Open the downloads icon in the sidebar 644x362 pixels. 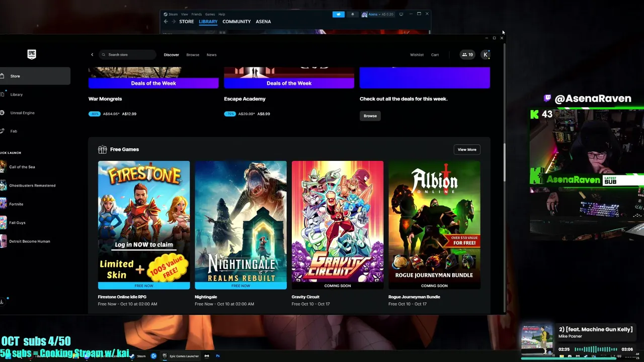tap(2, 301)
